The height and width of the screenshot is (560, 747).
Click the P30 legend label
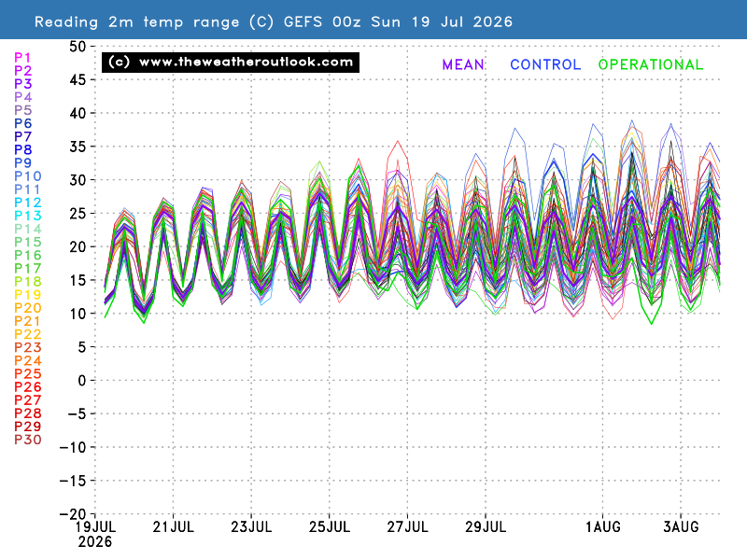point(28,440)
